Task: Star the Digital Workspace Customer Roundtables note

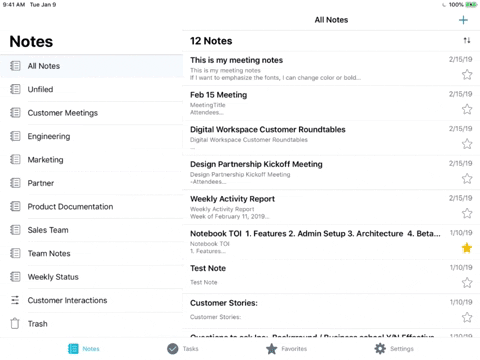Action: click(467, 144)
